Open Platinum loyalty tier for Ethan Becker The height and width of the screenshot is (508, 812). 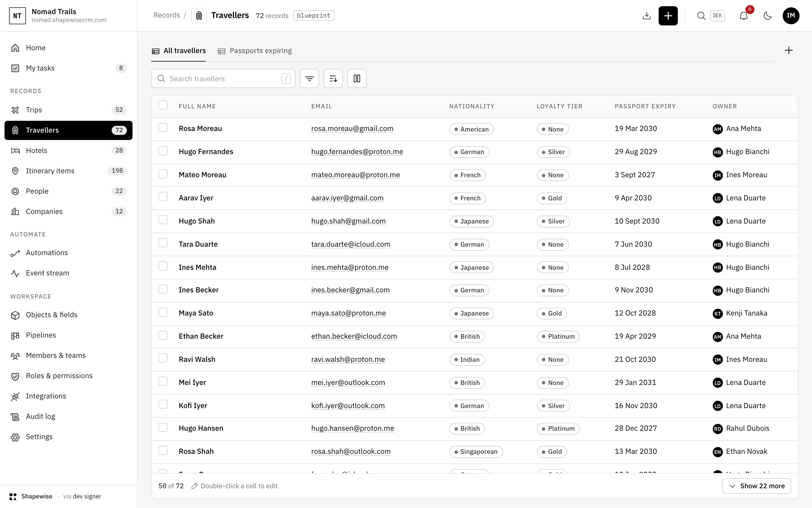tap(558, 336)
